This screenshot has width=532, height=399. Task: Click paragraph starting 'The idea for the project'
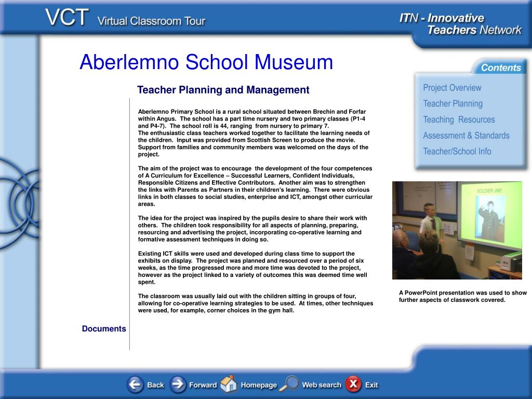(x=252, y=229)
